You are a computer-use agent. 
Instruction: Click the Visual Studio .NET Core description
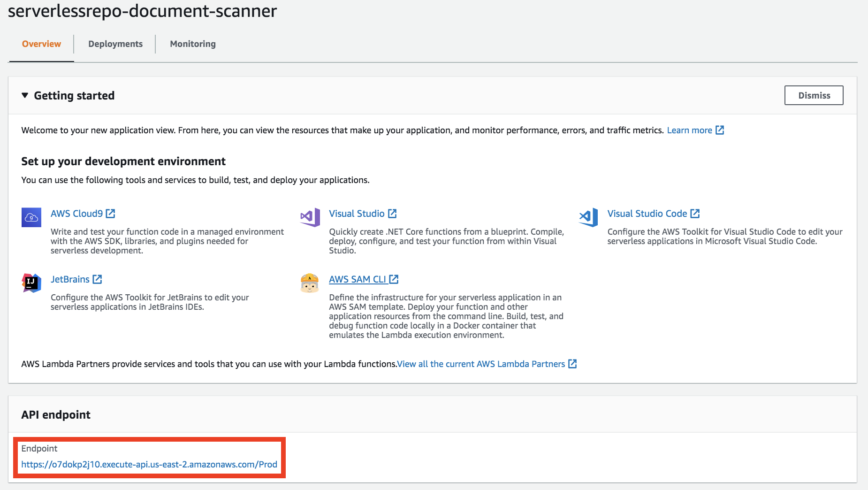click(x=446, y=241)
